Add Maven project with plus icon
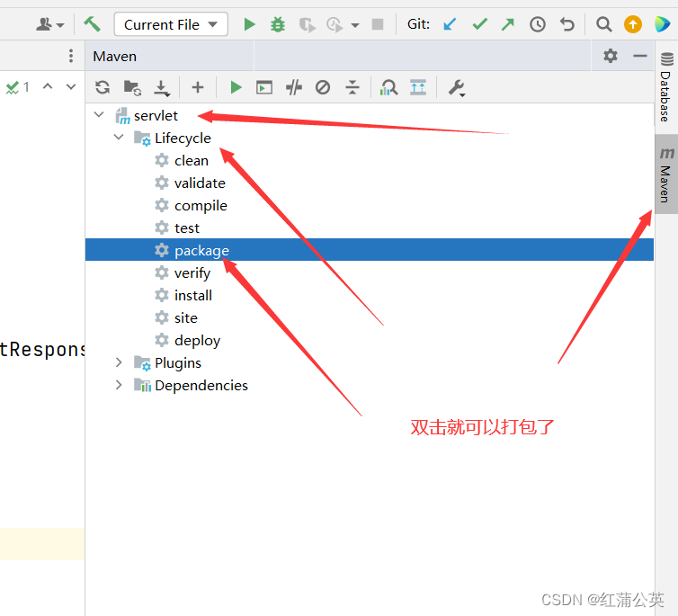This screenshot has height=616, width=678. (x=198, y=87)
